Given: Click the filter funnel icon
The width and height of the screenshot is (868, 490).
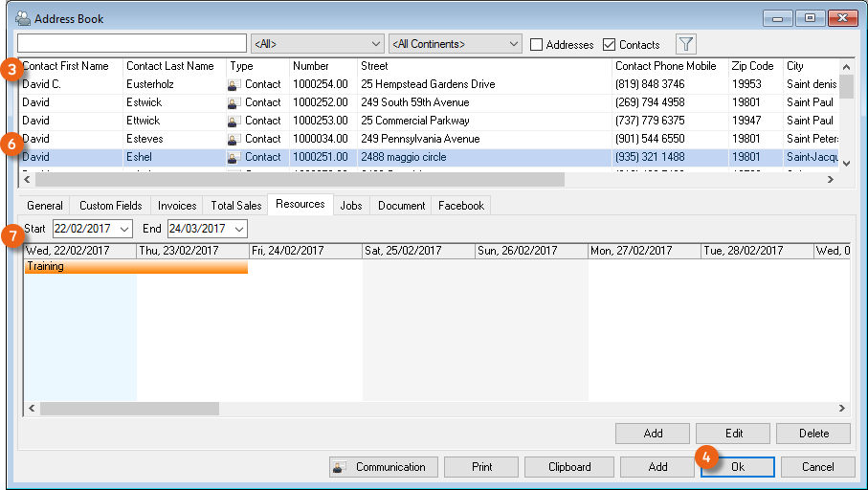Looking at the screenshot, I should 686,44.
